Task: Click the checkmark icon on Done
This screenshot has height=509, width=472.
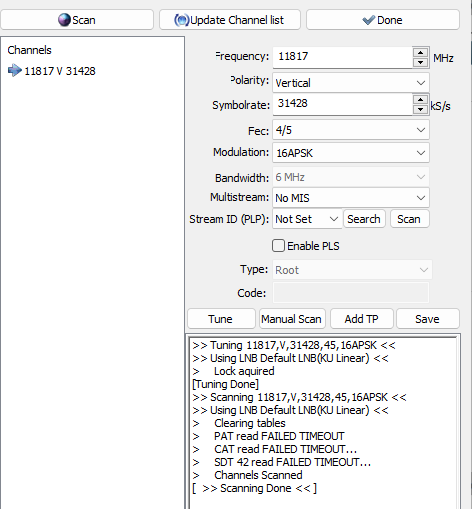Action: [369, 20]
